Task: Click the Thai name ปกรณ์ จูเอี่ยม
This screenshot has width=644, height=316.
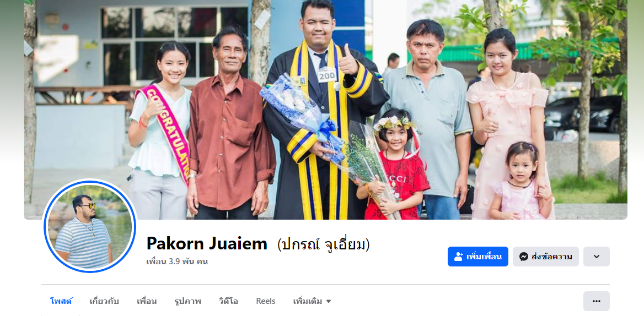Action: pos(323,244)
